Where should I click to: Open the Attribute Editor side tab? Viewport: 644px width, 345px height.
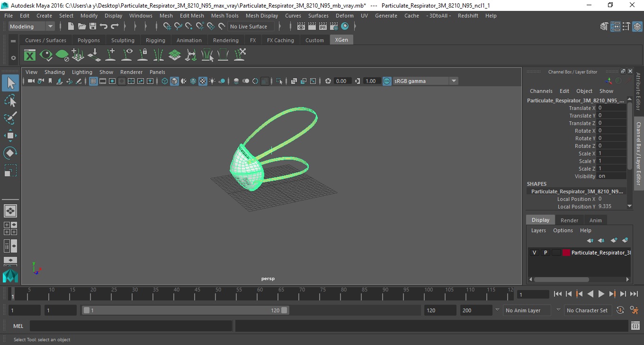[638, 92]
